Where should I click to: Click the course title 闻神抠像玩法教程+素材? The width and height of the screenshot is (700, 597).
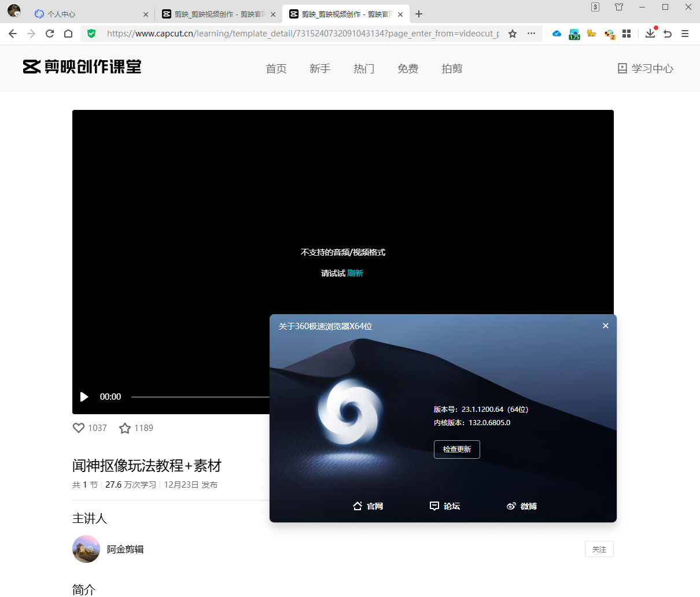147,466
